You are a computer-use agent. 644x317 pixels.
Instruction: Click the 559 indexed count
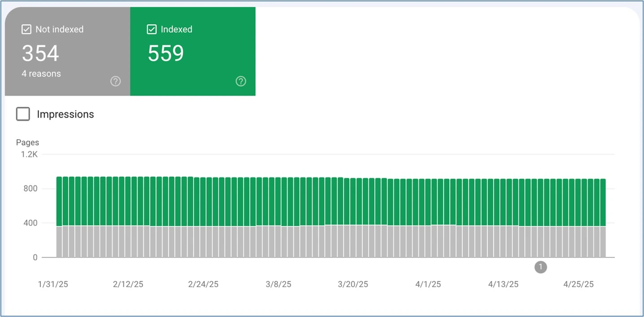[166, 54]
